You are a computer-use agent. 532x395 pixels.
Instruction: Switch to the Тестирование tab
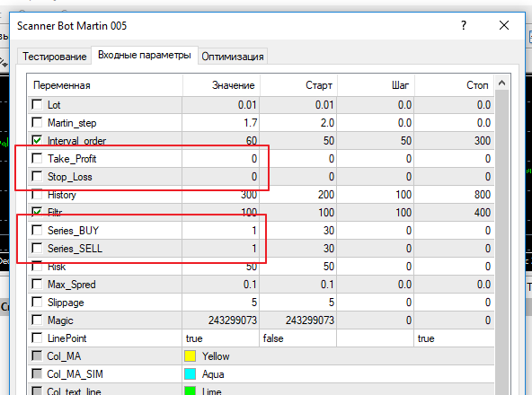click(x=55, y=57)
